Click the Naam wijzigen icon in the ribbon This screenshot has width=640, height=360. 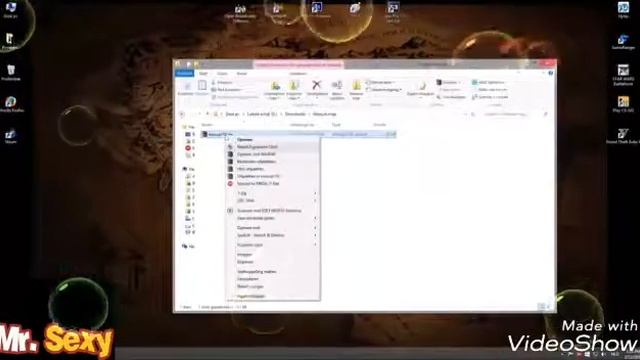(337, 85)
